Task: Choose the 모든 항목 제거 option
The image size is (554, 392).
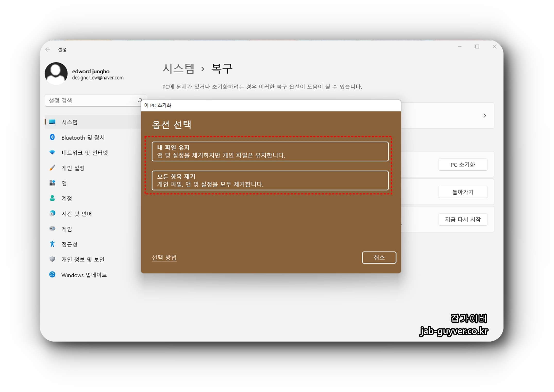Action: click(x=270, y=180)
